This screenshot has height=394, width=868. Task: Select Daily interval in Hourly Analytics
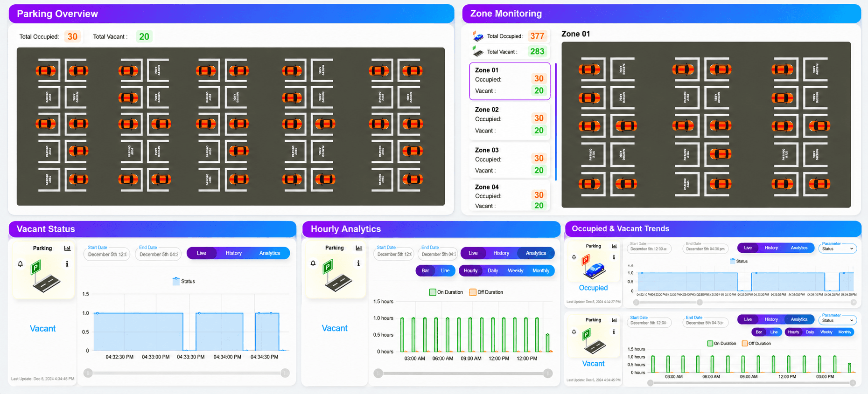point(493,270)
